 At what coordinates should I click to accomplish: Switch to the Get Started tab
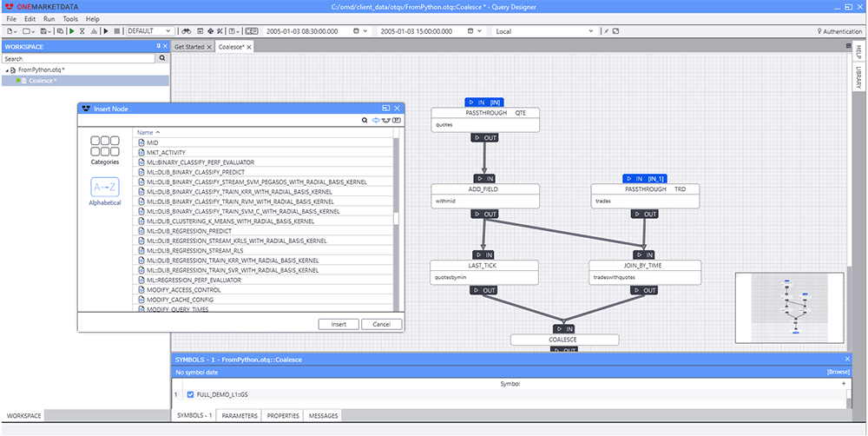(189, 47)
